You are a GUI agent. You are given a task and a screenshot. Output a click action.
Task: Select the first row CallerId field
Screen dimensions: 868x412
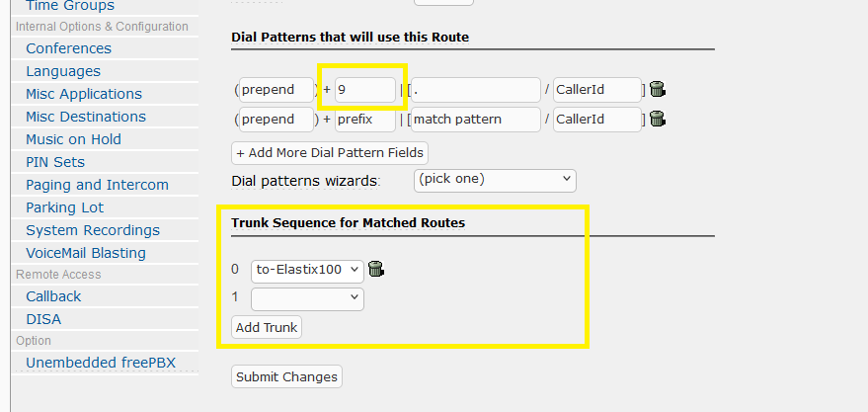pyautogui.click(x=596, y=90)
